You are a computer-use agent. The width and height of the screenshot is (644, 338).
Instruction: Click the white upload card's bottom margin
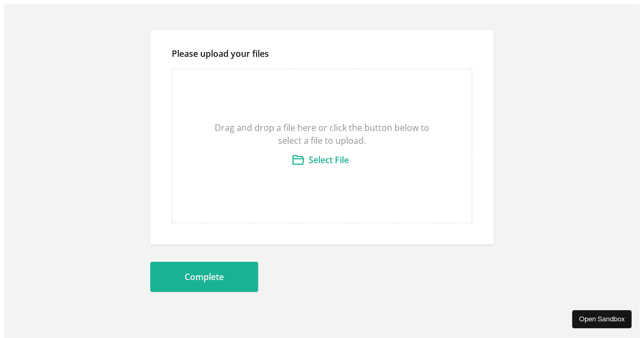tap(322, 234)
